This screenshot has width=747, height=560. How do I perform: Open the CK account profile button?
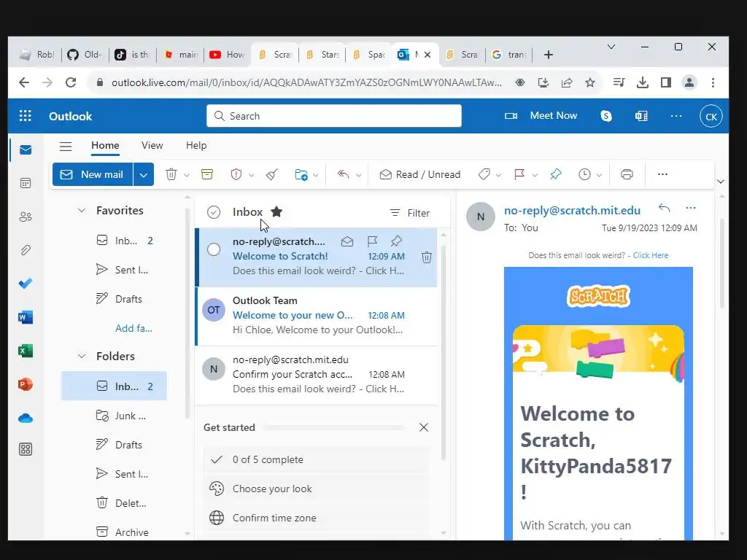(x=711, y=116)
